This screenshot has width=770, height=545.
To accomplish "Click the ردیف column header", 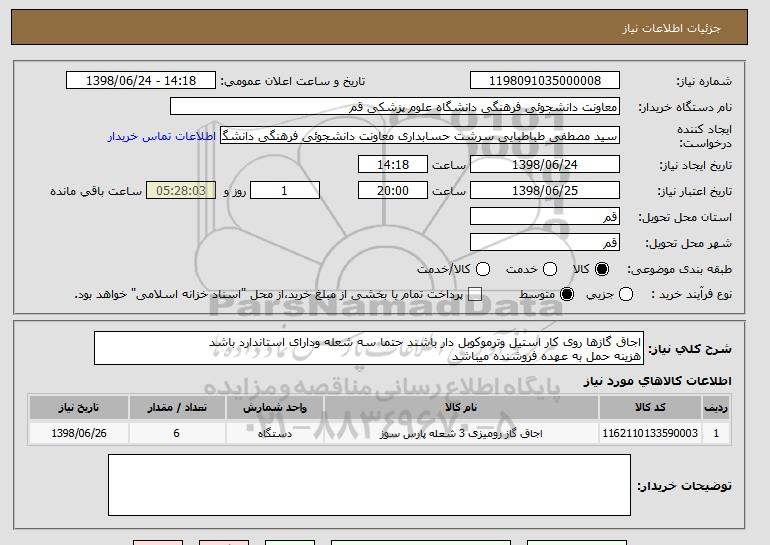I will pyautogui.click(x=716, y=408).
